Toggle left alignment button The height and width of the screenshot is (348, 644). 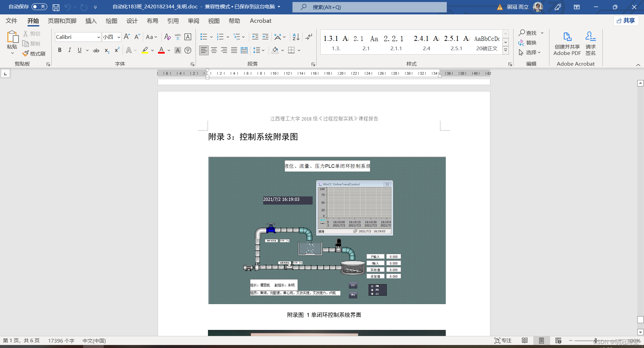coord(204,50)
